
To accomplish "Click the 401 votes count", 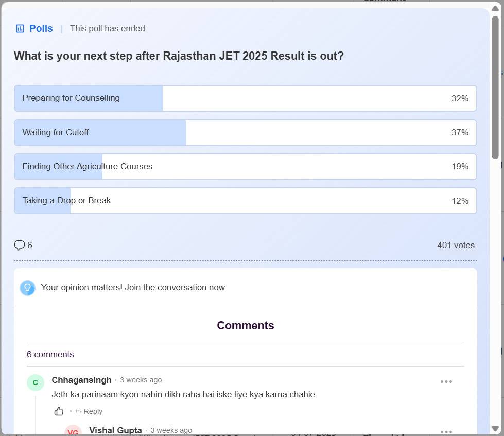I will (x=456, y=245).
